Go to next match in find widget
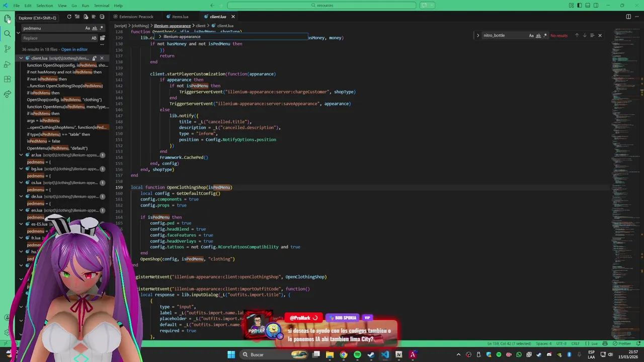Screen dimensions: 644x362 pos(584,36)
